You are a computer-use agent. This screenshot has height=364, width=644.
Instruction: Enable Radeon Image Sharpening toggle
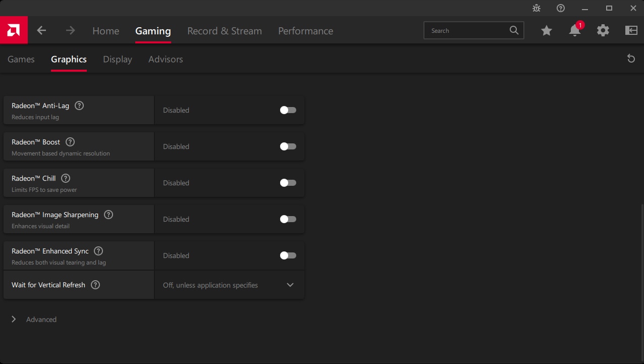point(288,219)
